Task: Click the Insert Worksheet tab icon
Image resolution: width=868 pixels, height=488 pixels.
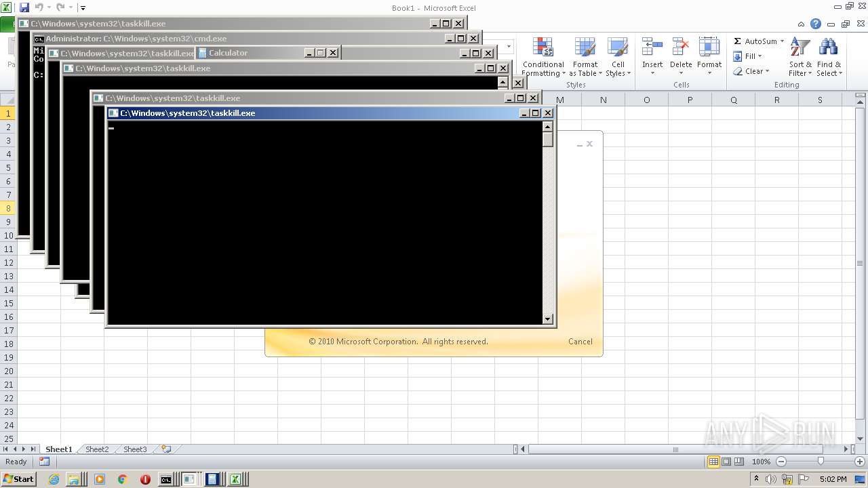Action: tap(165, 449)
